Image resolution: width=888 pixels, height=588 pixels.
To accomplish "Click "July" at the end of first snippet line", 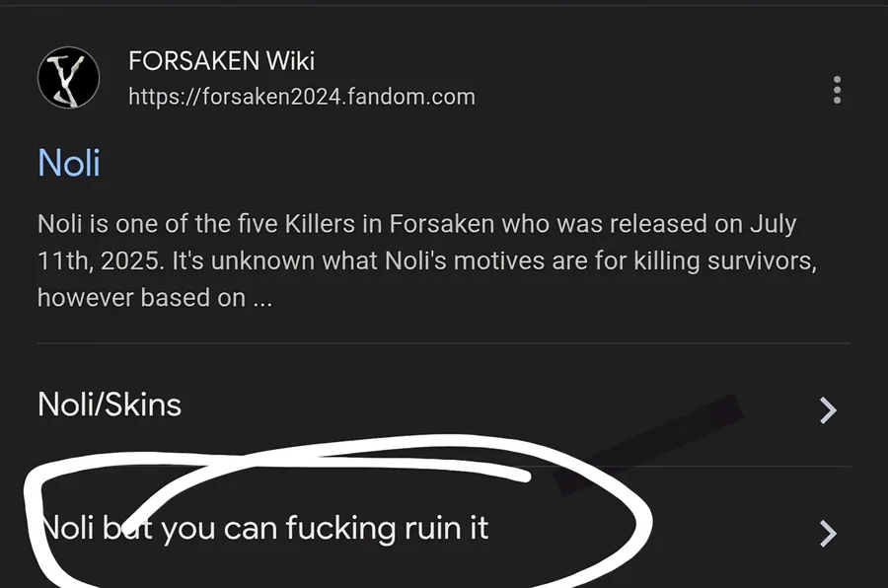I will [x=773, y=224].
